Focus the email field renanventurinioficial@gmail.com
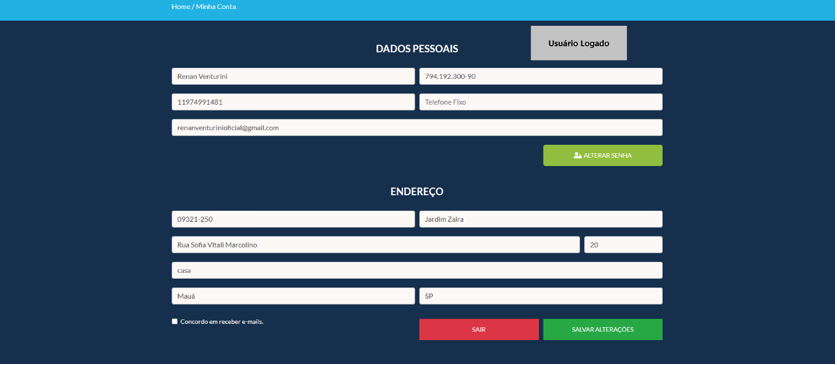 pos(417,128)
